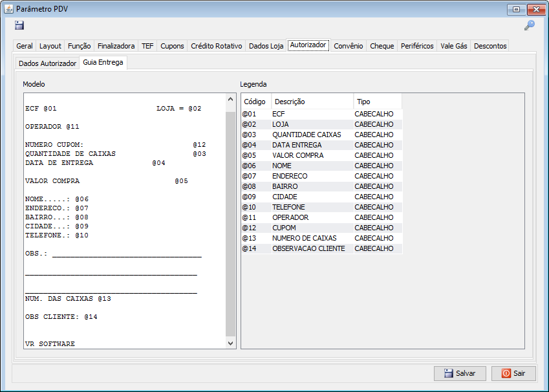The height and width of the screenshot is (392, 549).
Task: Select the @06 NOME legend row
Action: click(x=322, y=166)
